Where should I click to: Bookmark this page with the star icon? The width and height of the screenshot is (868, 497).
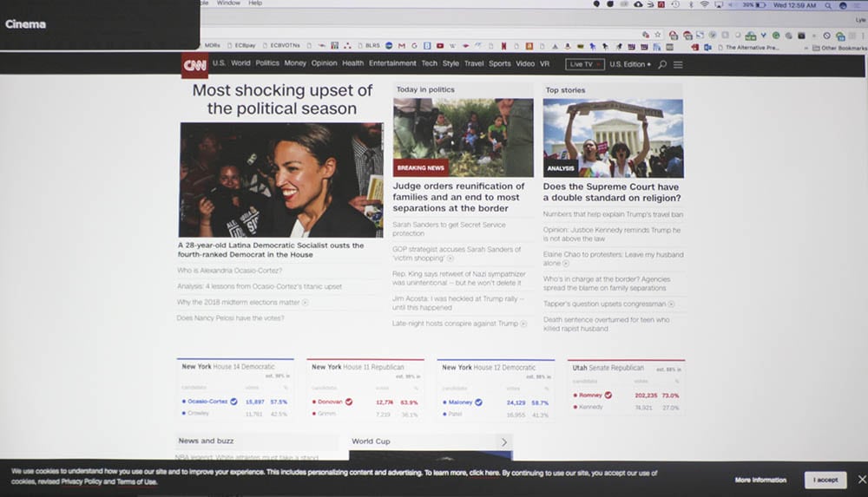(657, 35)
